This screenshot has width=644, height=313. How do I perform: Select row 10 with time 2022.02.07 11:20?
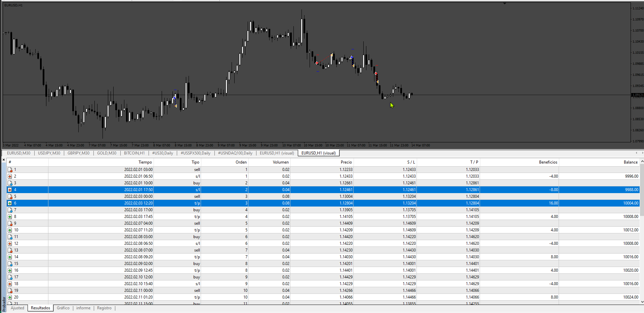click(323, 230)
